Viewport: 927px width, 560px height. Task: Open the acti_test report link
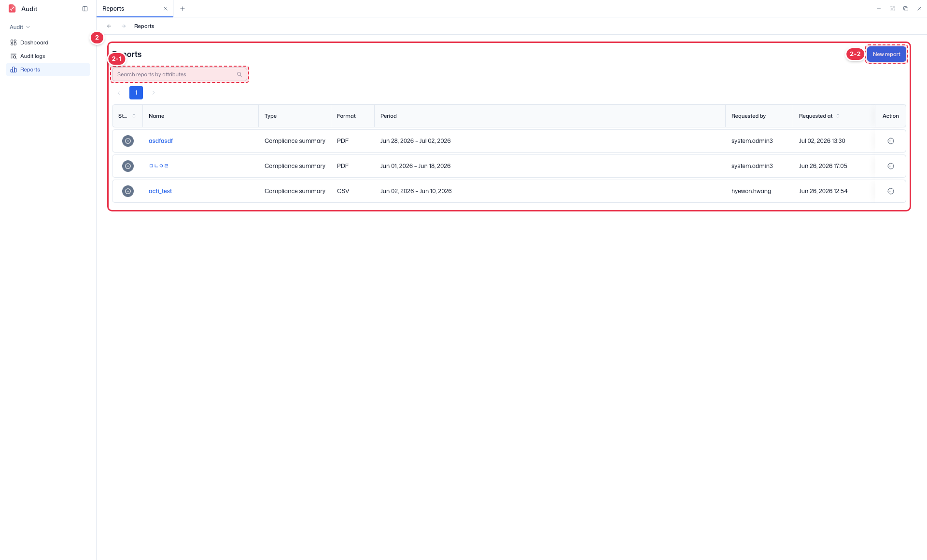click(x=160, y=191)
